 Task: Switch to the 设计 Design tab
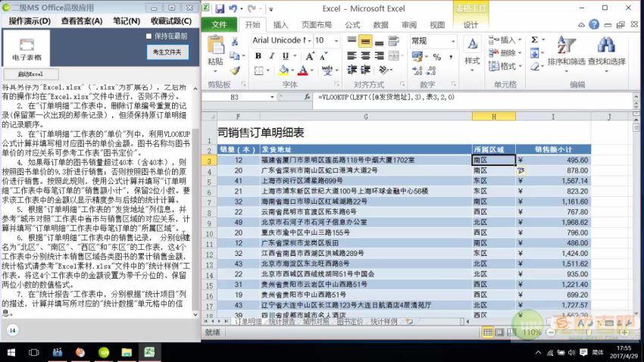[x=470, y=25]
